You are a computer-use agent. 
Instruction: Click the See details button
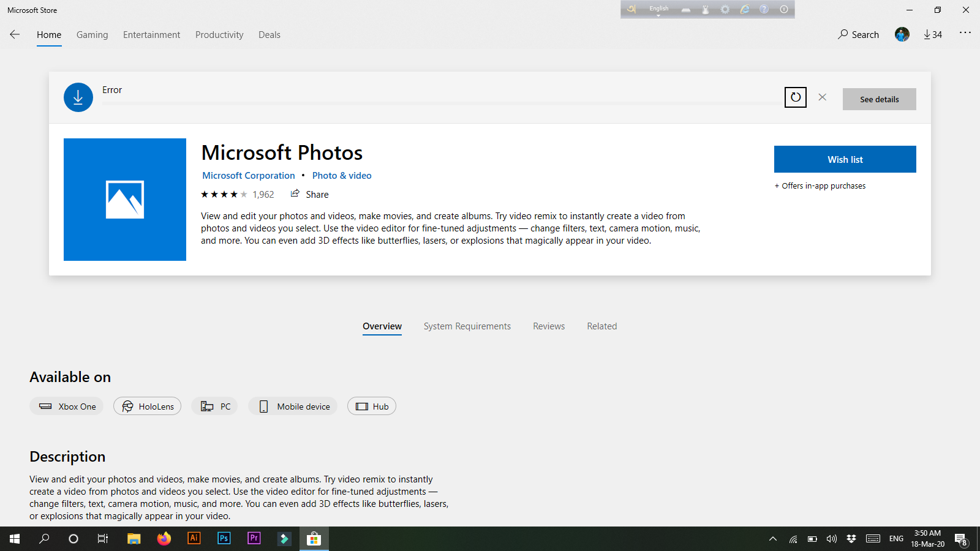point(880,99)
